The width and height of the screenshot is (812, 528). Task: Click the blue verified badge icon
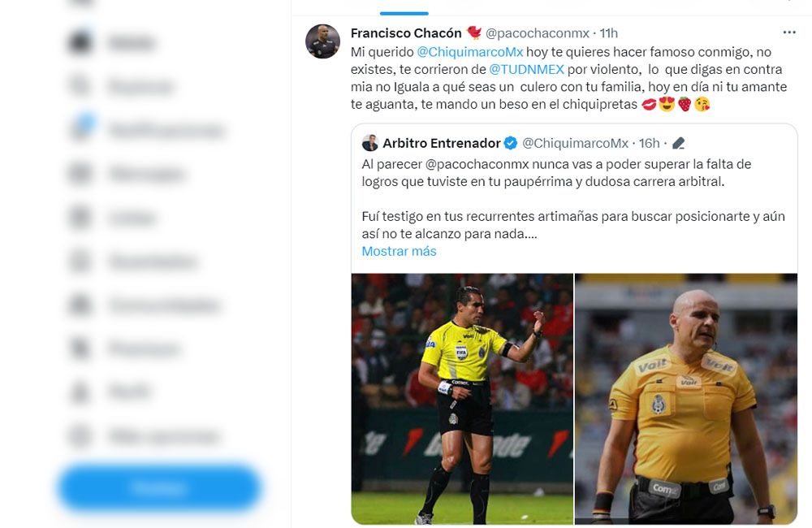(511, 143)
